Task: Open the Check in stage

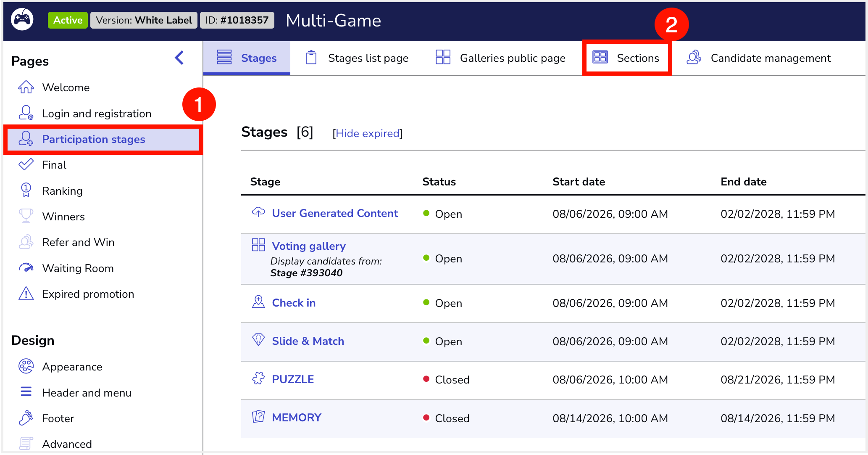Action: coord(294,303)
